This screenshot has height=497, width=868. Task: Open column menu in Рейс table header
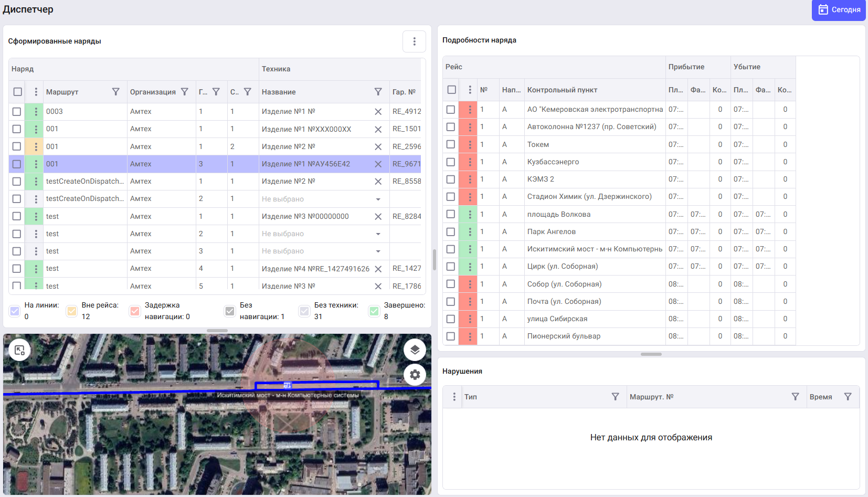pyautogui.click(x=470, y=90)
